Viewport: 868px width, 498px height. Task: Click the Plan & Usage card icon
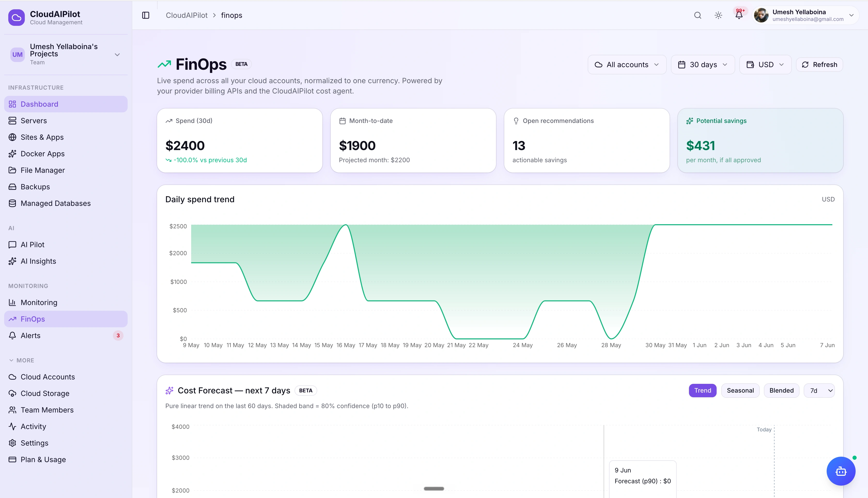pyautogui.click(x=12, y=460)
